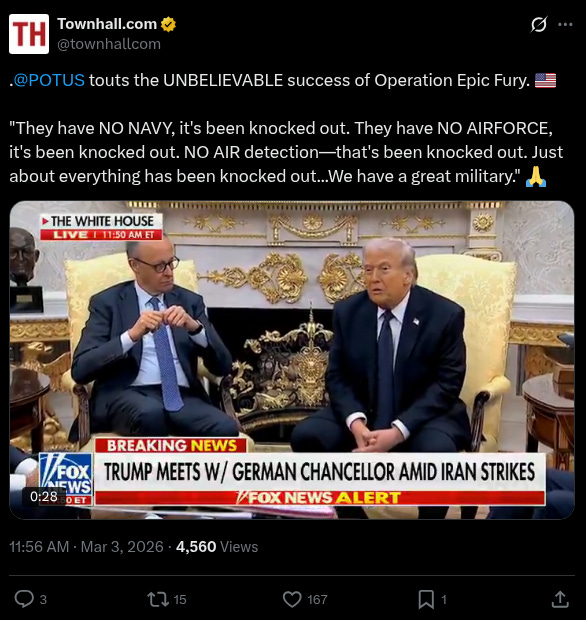The image size is (586, 620).
Task: Click the share upload arrow icon
Action: click(560, 599)
